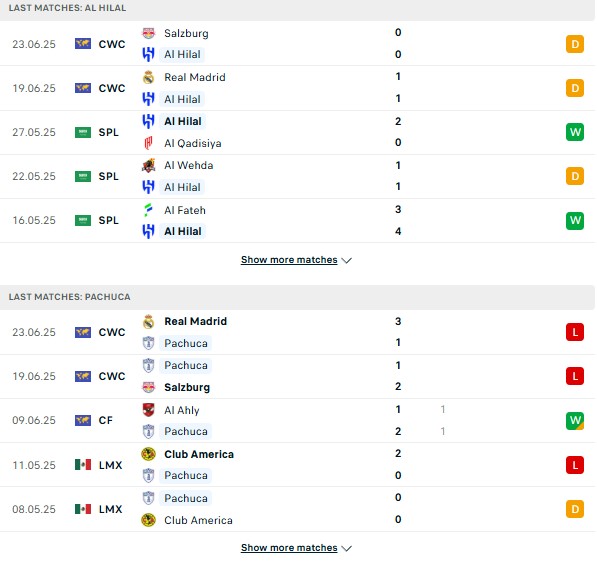Click the Al Ahly club crest
Screen dimensions: 597x563
point(148,410)
